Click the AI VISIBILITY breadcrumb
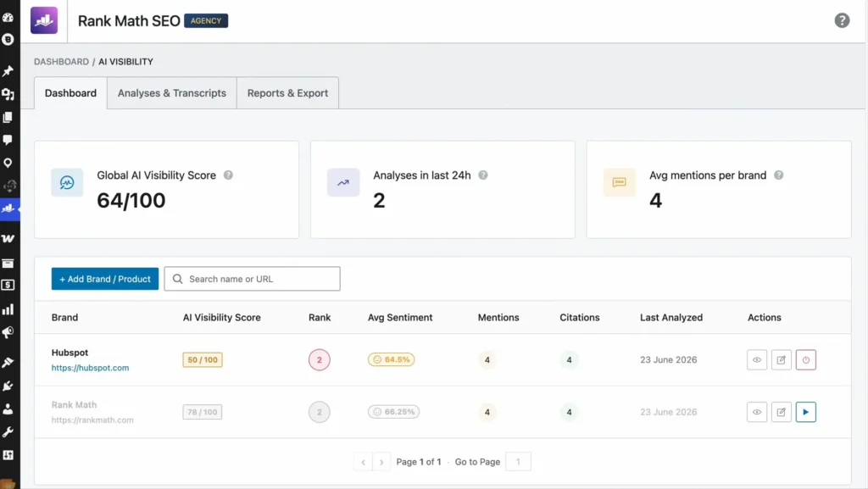868x489 pixels. (x=125, y=61)
